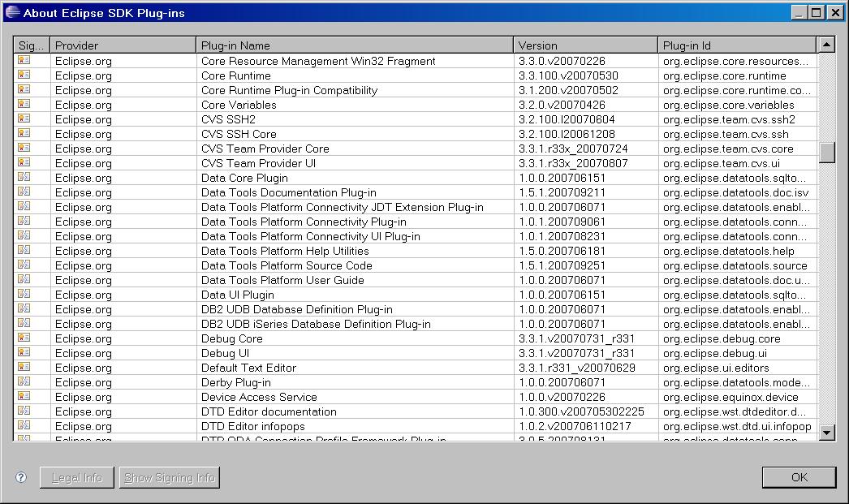849x504 pixels.
Task: Click version 1.5.0.200706181
Action: [x=562, y=251]
